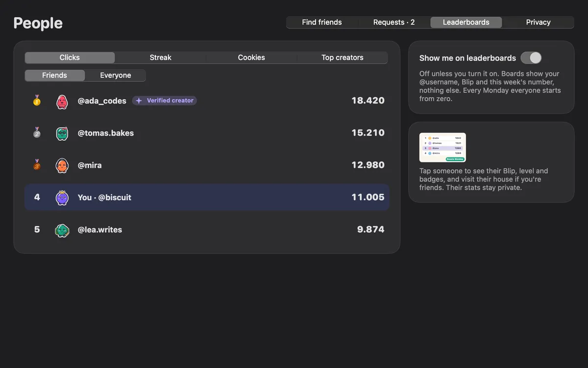588x368 pixels.
Task: Select the Friends leaderboard scope
Action: pyautogui.click(x=54, y=75)
